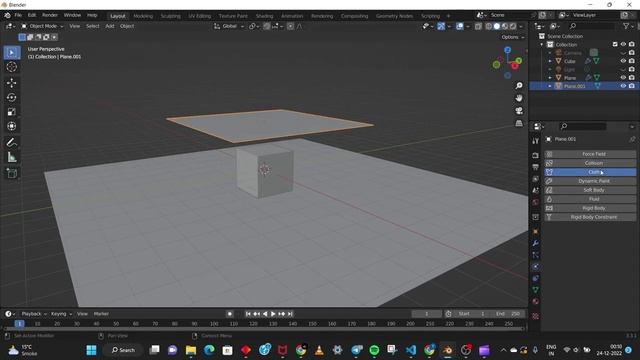Open the Render menu
640x360 pixels.
pyautogui.click(x=50, y=16)
